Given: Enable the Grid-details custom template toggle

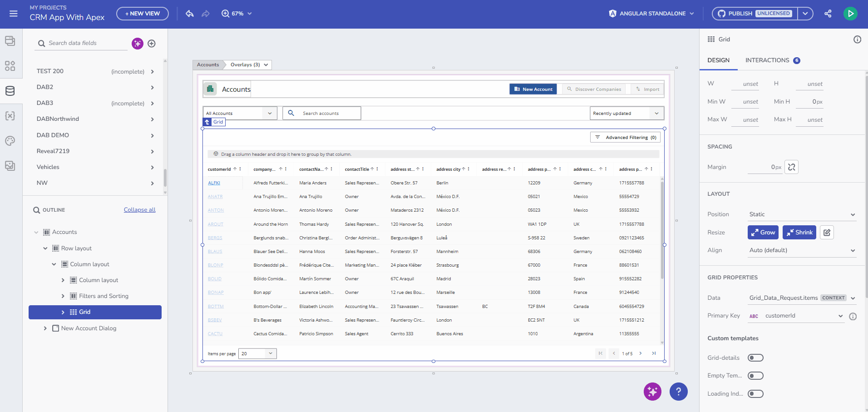Looking at the screenshot, I should [x=755, y=358].
